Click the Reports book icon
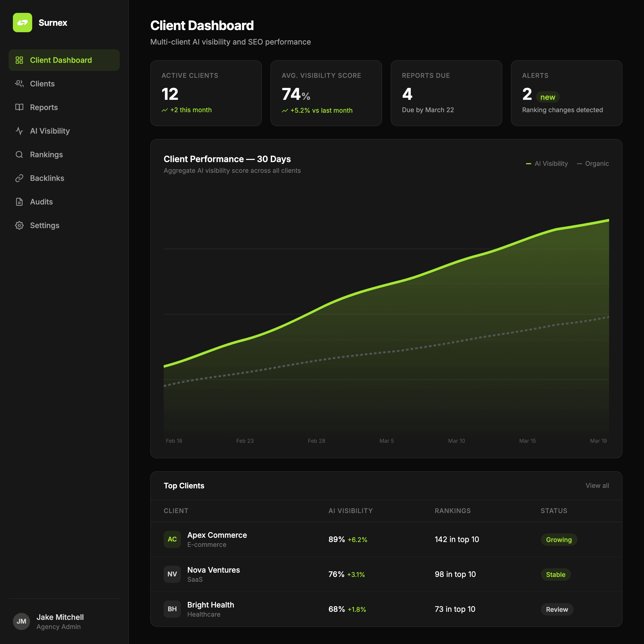The image size is (644, 644). 19,107
